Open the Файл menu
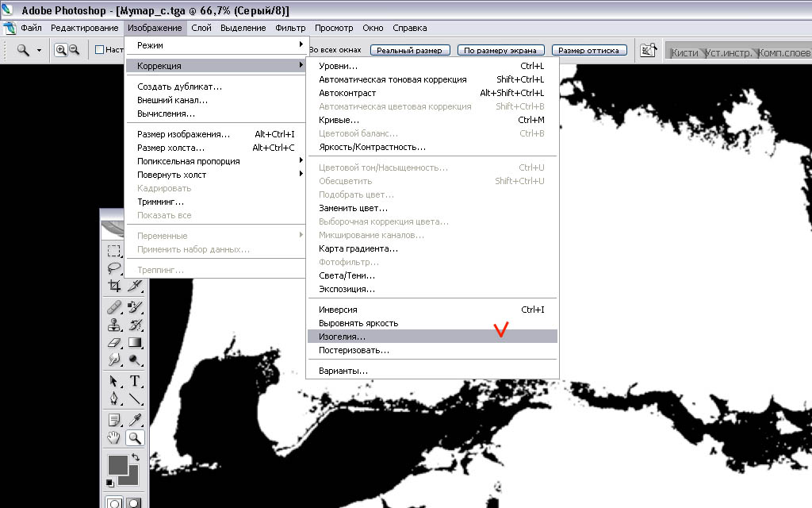Screen dimensions: 812x508 [x=31, y=28]
